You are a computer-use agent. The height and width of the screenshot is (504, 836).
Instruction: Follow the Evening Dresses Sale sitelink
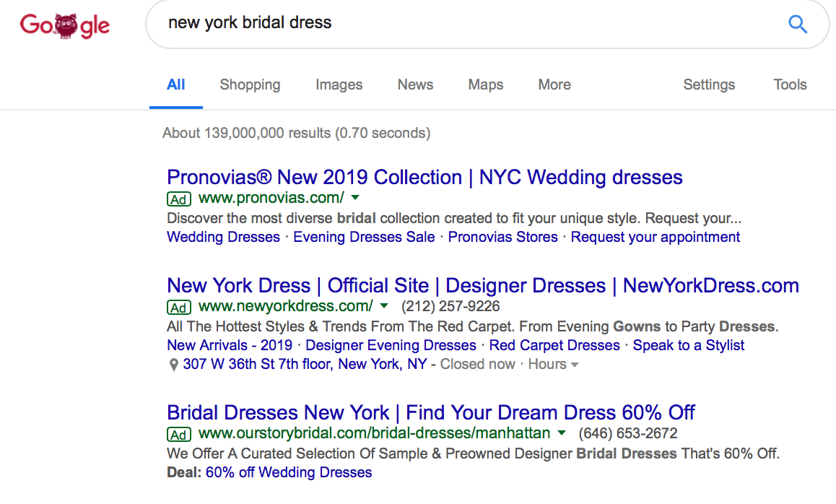[364, 238]
